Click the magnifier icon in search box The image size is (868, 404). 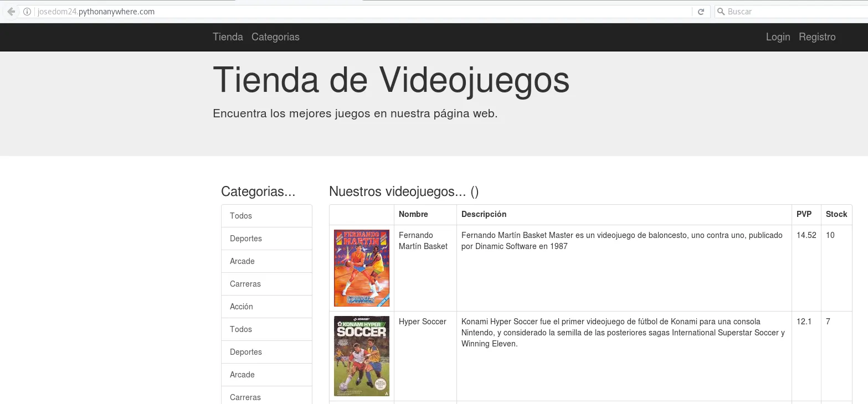point(721,12)
